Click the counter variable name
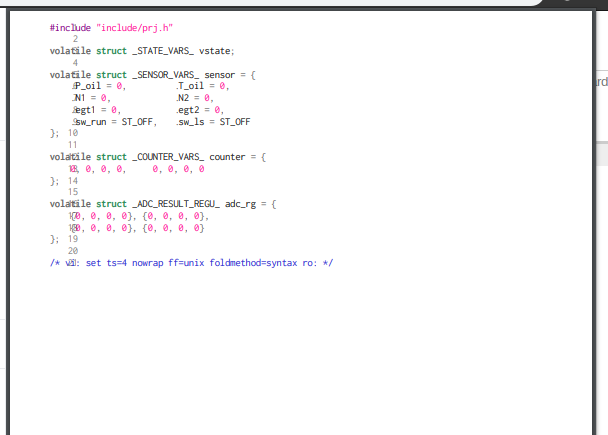 (227, 157)
